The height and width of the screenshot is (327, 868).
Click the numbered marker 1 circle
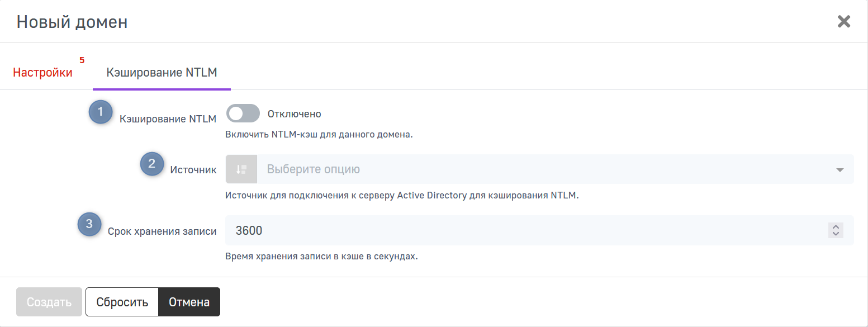[101, 112]
